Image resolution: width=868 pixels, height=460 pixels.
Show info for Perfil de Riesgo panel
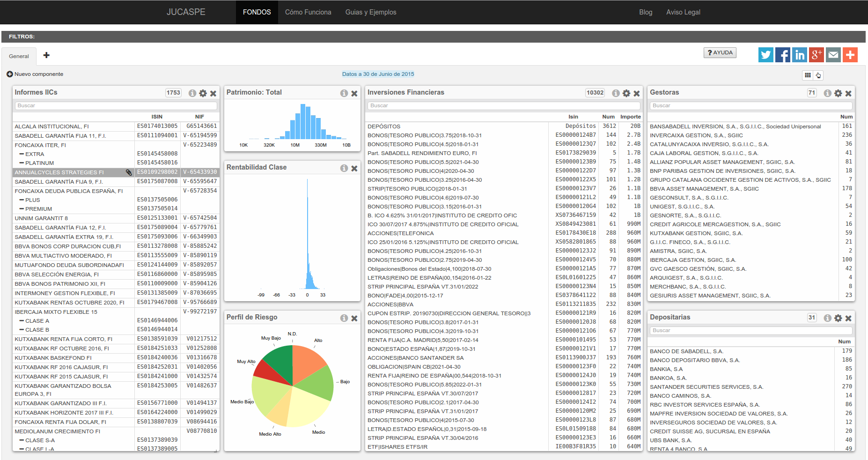tap(344, 318)
